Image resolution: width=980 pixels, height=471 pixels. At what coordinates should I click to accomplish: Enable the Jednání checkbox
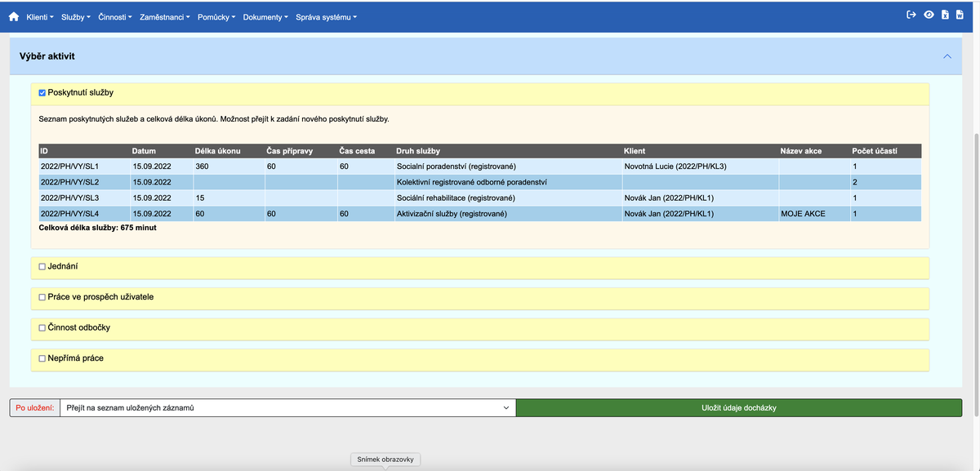tap(42, 267)
